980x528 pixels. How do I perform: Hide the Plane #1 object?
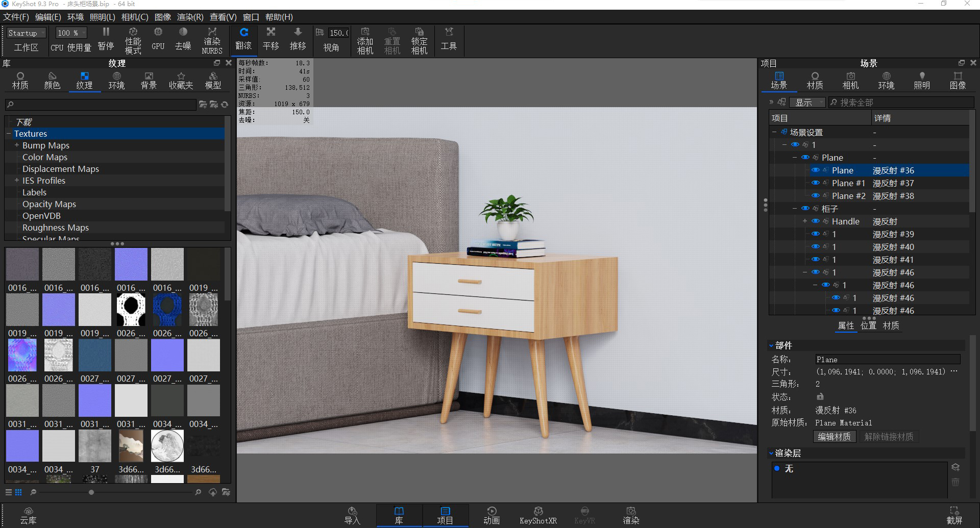point(816,183)
